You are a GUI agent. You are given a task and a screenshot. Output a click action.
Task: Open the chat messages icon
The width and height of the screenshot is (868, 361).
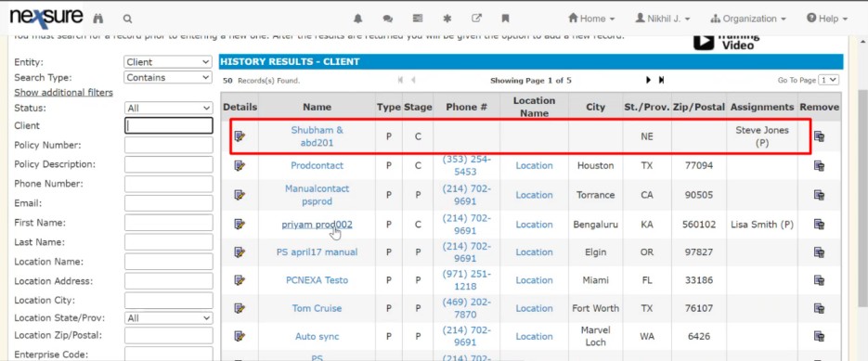[x=387, y=19]
